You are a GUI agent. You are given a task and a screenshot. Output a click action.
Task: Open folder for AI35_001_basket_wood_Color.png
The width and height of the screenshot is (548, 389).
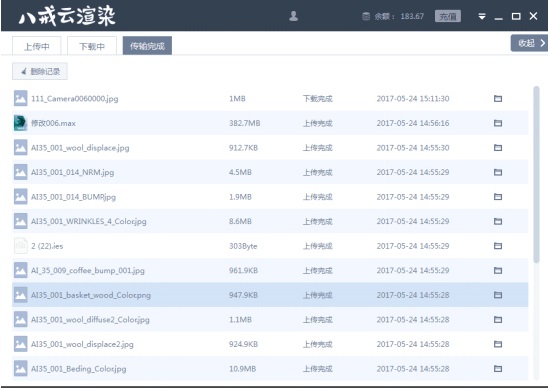pyautogui.click(x=498, y=295)
